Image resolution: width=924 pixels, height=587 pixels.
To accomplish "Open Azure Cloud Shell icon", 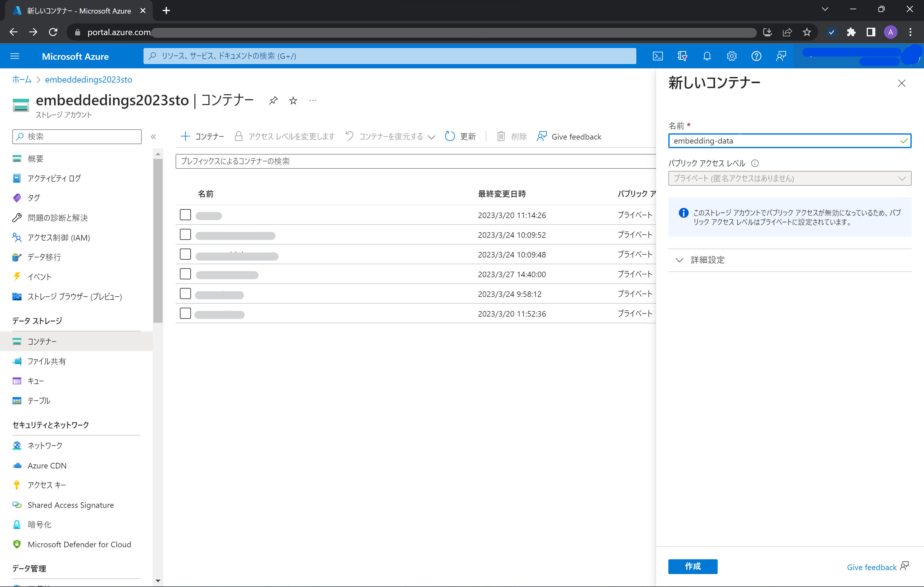I will [658, 56].
